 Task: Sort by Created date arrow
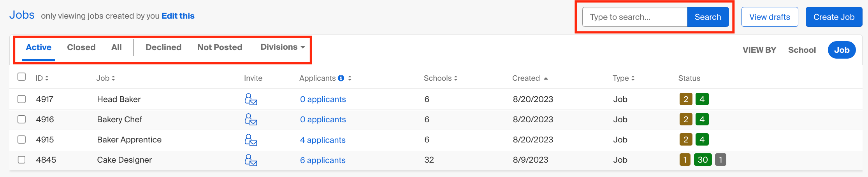pos(546,78)
